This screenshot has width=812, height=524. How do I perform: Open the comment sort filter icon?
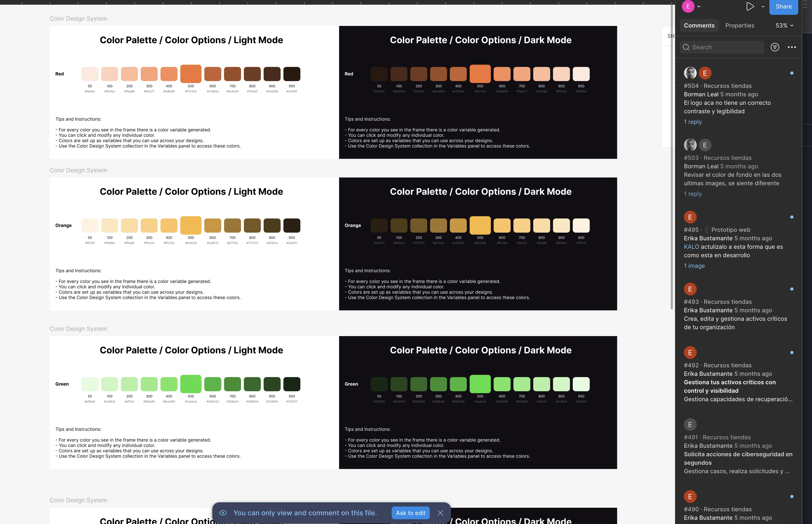775,47
